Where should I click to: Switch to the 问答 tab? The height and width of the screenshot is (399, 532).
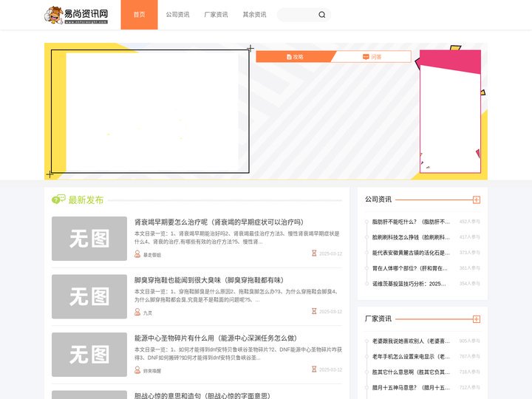point(372,57)
